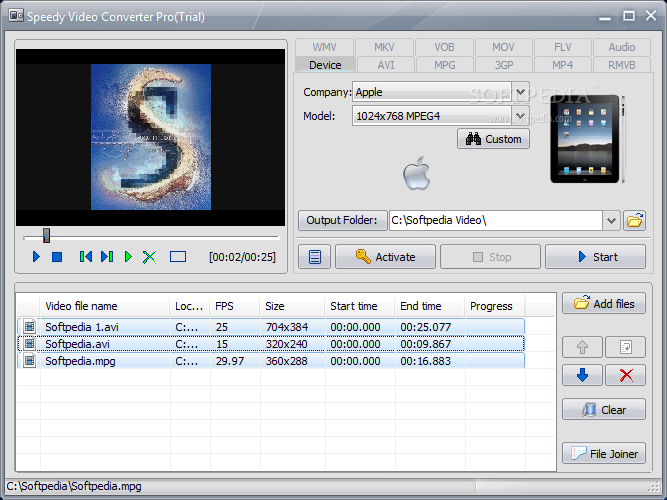Click the green scissors cut icon

149,257
